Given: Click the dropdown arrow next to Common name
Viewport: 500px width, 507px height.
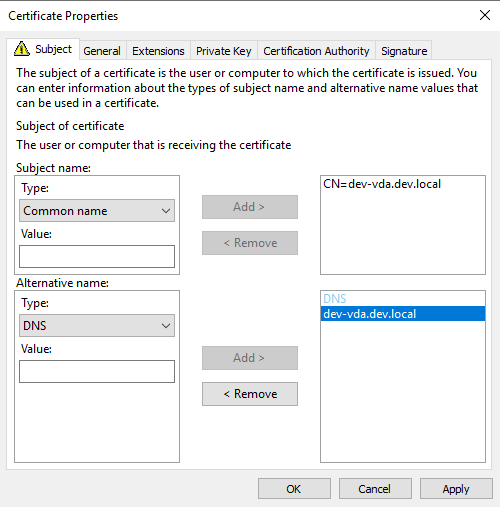Looking at the screenshot, I should [166, 211].
